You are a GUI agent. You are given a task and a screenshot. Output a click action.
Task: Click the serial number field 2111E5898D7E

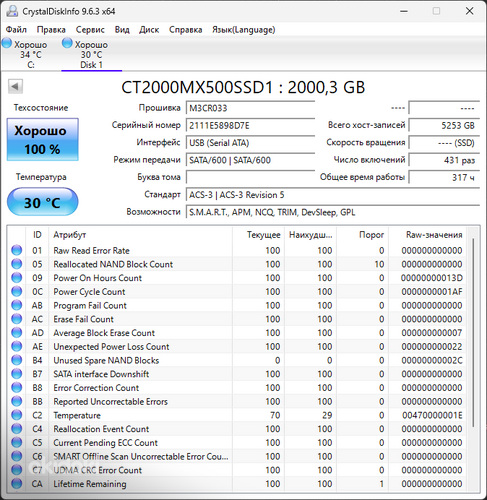pos(250,126)
